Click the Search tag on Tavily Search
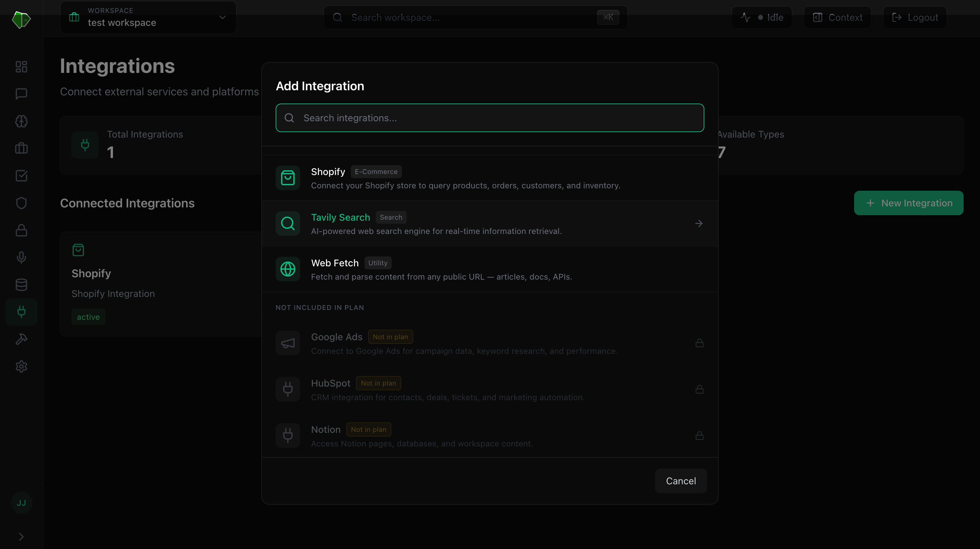Viewport: 980px width, 549px height. pyautogui.click(x=391, y=217)
